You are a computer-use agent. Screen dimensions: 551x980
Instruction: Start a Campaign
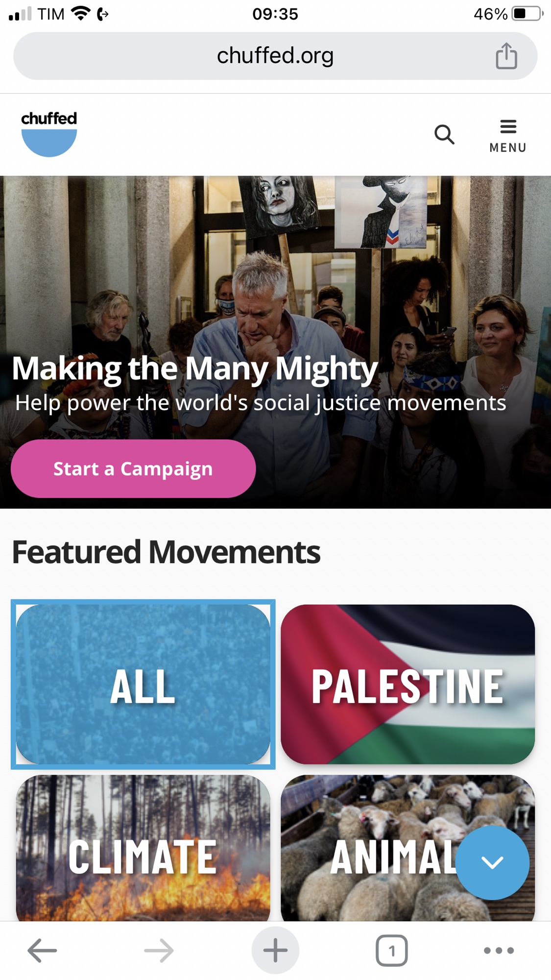tap(133, 468)
